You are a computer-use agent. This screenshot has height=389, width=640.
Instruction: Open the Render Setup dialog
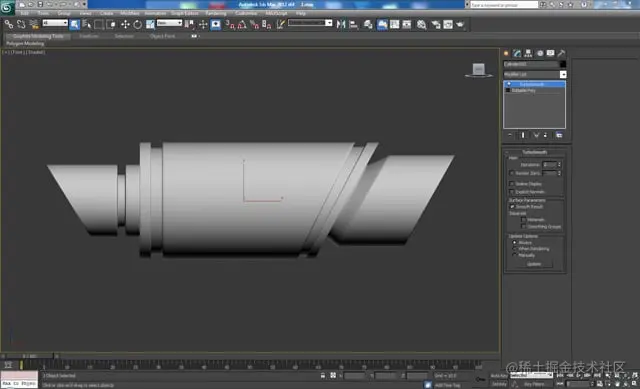point(436,24)
